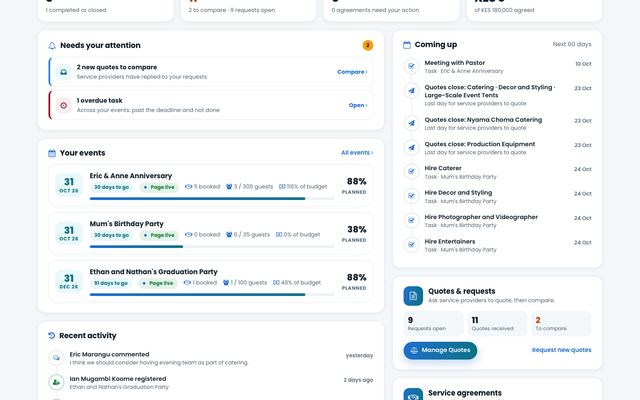Select Quotes close: Production Equipment entry
This screenshot has height=400, width=640.
click(x=497, y=148)
